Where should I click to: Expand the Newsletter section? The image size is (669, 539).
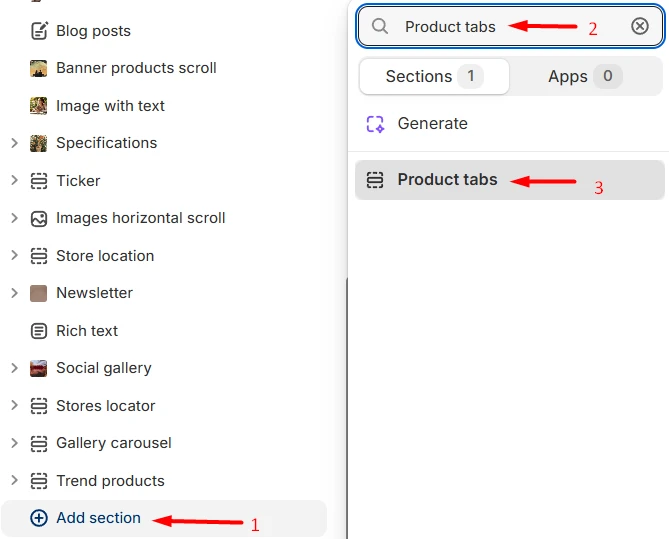pyautogui.click(x=14, y=293)
